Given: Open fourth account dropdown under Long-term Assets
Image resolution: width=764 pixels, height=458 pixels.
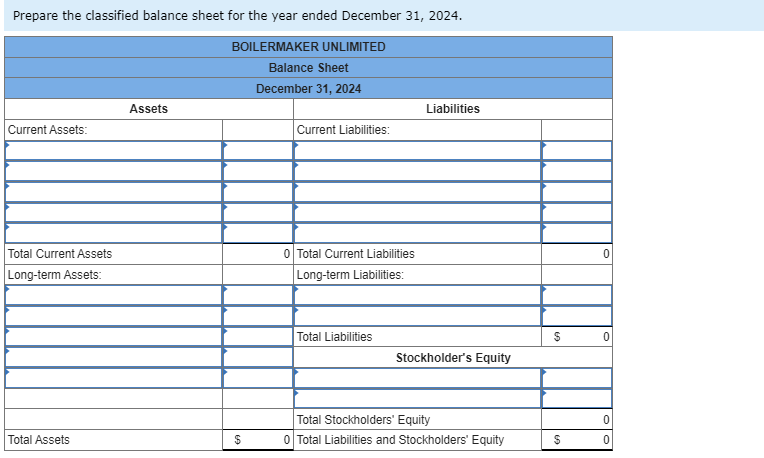Looking at the screenshot, I should tap(114, 357).
